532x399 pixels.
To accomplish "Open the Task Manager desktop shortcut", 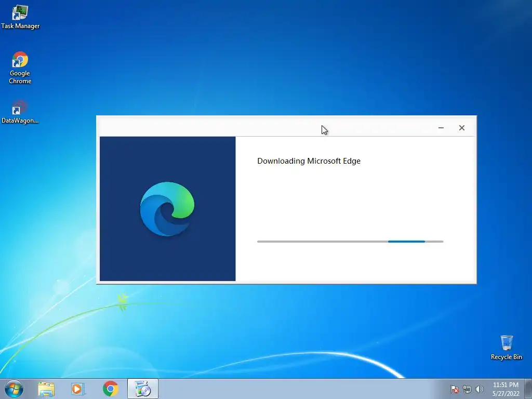I will tap(20, 17).
